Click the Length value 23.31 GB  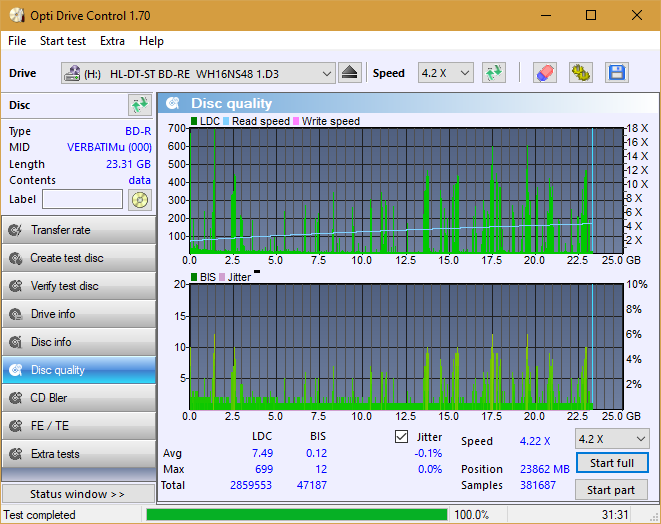pyautogui.click(x=128, y=164)
